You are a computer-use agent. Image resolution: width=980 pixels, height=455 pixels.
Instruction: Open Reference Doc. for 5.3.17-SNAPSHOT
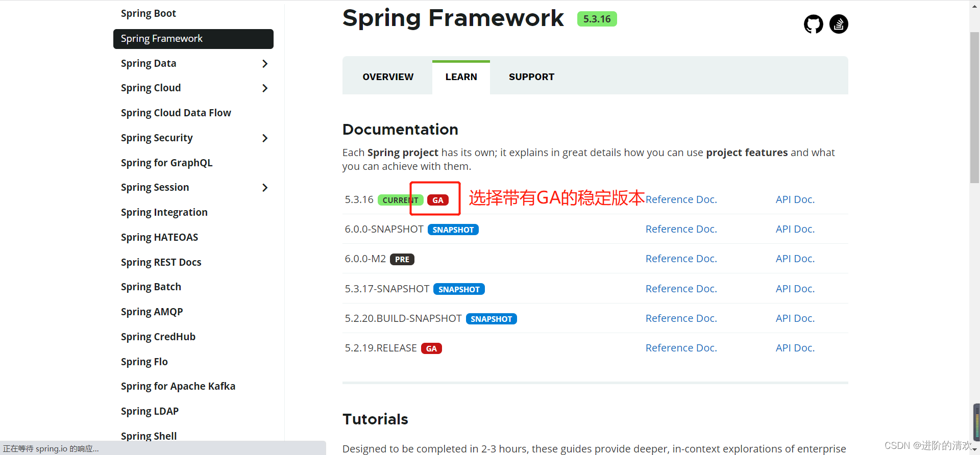click(681, 289)
